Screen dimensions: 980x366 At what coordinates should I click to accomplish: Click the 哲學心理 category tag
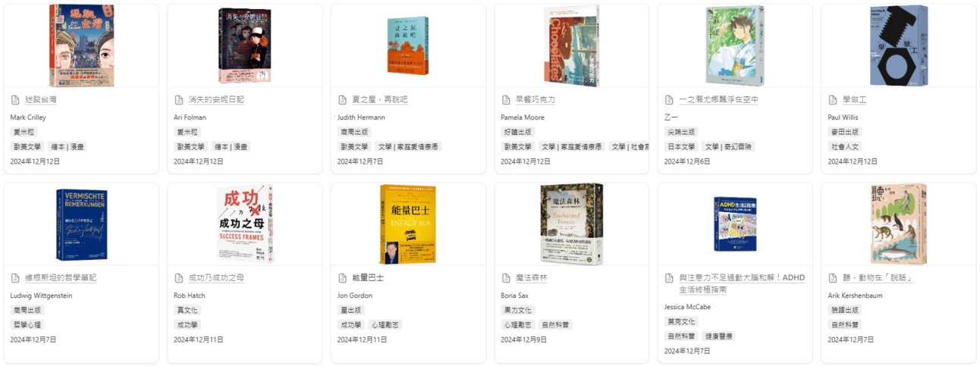pyautogui.click(x=27, y=324)
